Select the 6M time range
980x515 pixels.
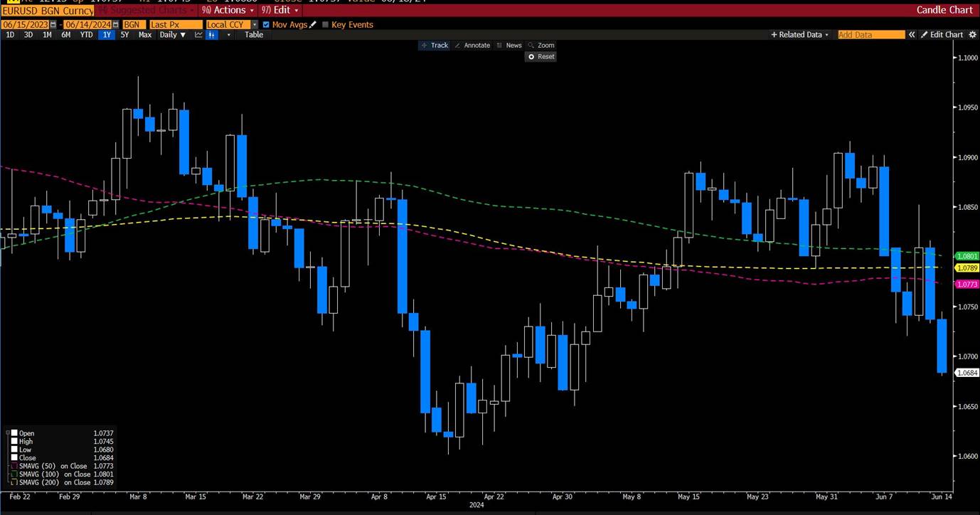point(65,35)
